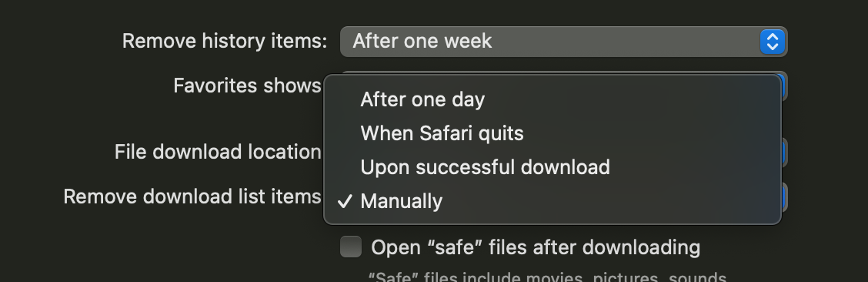The height and width of the screenshot is (282, 868).
Task: Open the Remove history items dropdown
Action: coord(563,42)
